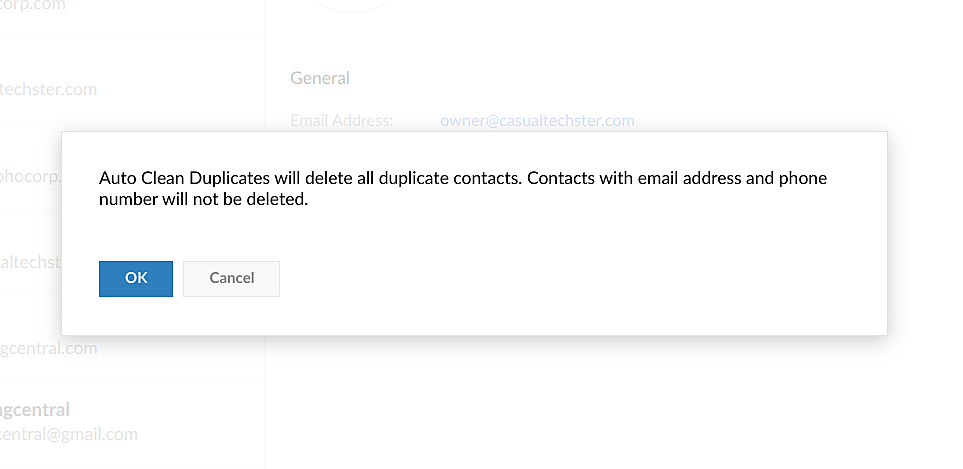
Task: Open the contact ending in gcentral.com
Action: tap(49, 348)
